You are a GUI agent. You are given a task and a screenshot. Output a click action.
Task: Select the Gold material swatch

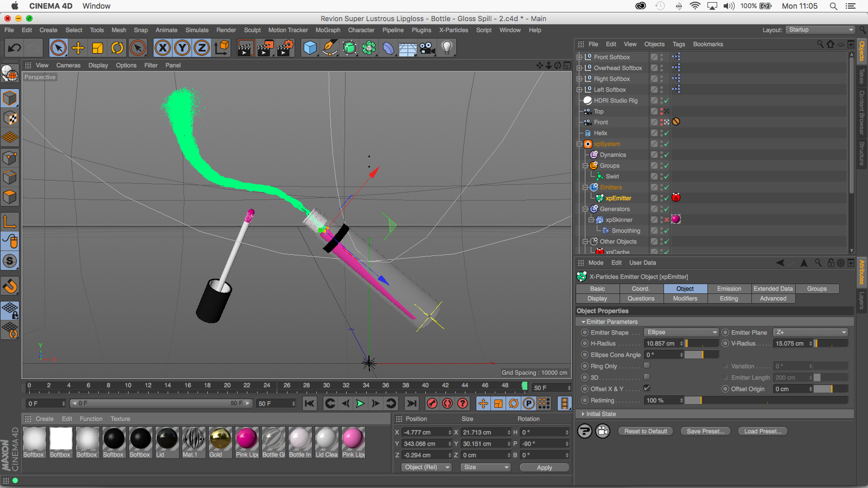point(220,442)
